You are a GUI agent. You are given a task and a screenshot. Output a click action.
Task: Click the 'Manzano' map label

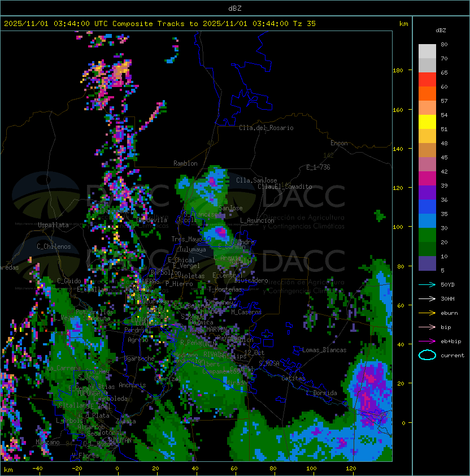coord(47,442)
